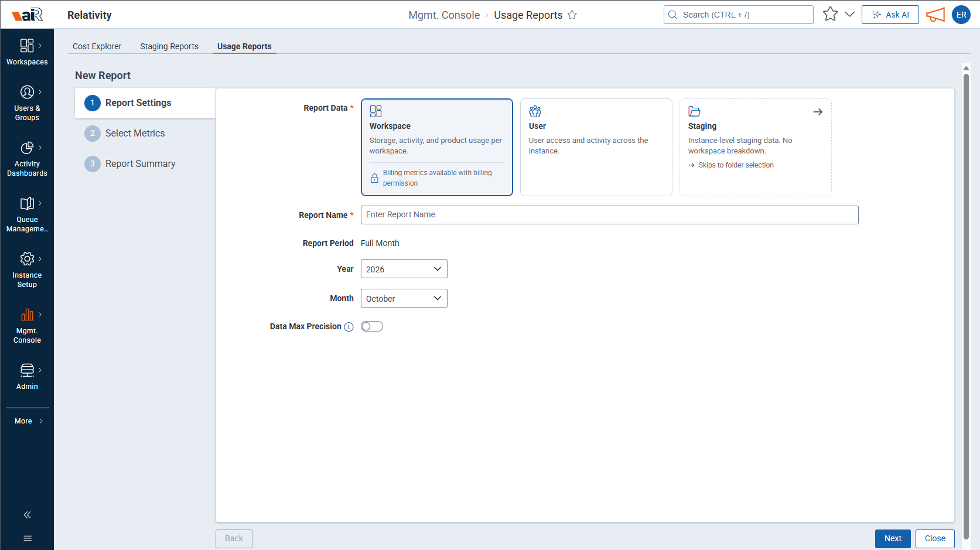The height and width of the screenshot is (550, 980).
Task: Open the favorites star in header
Action: [x=830, y=14]
